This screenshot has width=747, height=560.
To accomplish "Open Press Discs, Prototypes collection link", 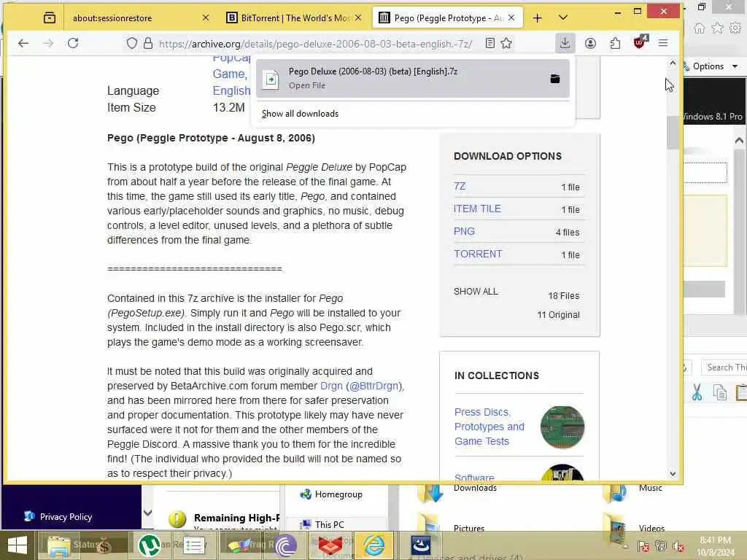I will point(489,427).
